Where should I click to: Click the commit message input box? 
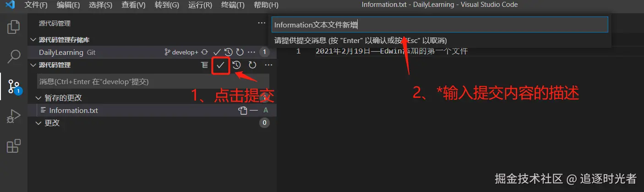153,81
